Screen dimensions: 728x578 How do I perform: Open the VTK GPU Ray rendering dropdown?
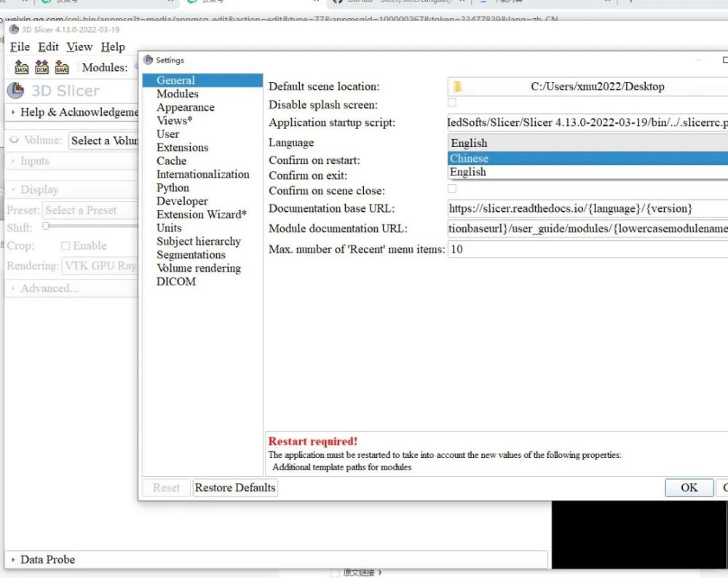(x=100, y=266)
